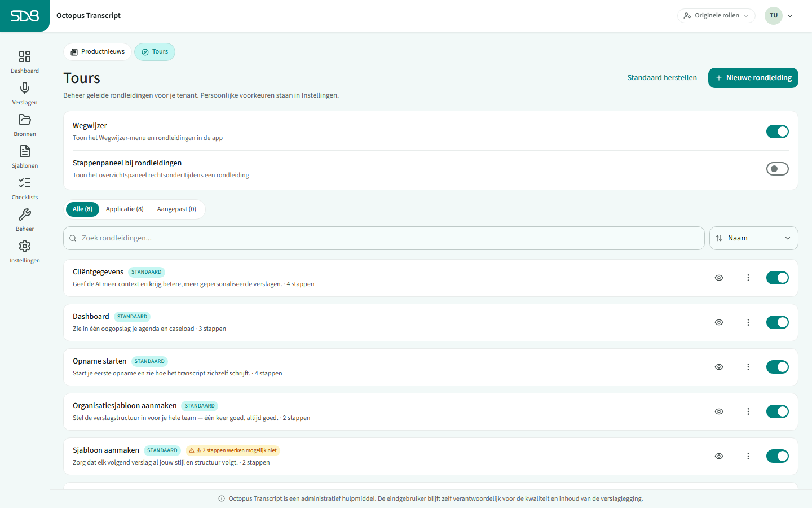This screenshot has height=508, width=812.
Task: Preview Opname starten with the eye icon
Action: tap(719, 367)
